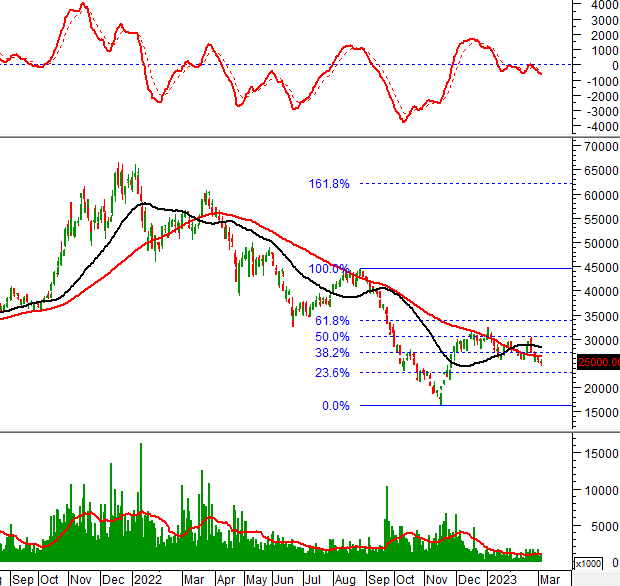Click the 70000 price axis label
The width and height of the screenshot is (620, 586).
pos(597,147)
